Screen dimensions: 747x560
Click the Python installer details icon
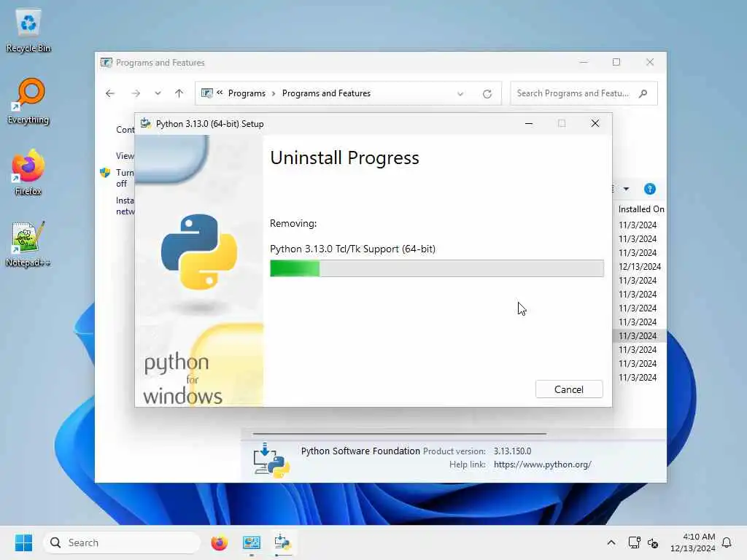[x=271, y=461]
